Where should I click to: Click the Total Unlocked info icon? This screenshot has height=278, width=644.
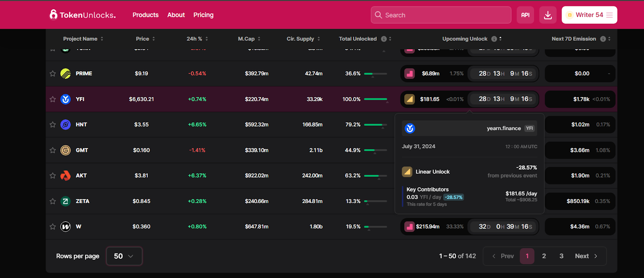384,39
